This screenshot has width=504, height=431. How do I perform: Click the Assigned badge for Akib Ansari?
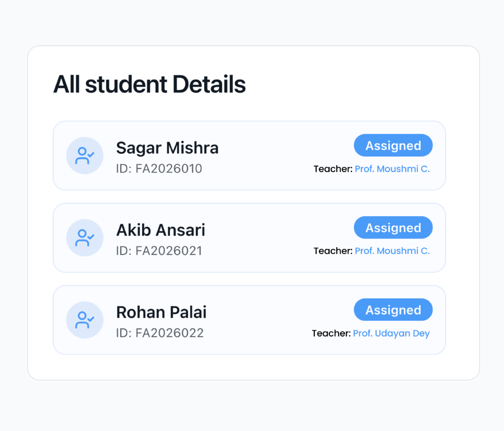coord(393,228)
